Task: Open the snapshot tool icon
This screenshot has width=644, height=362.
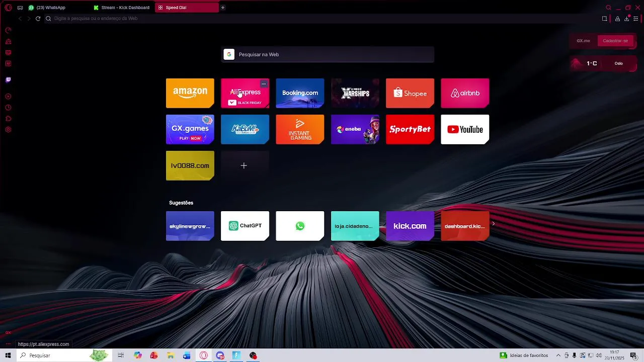Action: [x=604, y=19]
